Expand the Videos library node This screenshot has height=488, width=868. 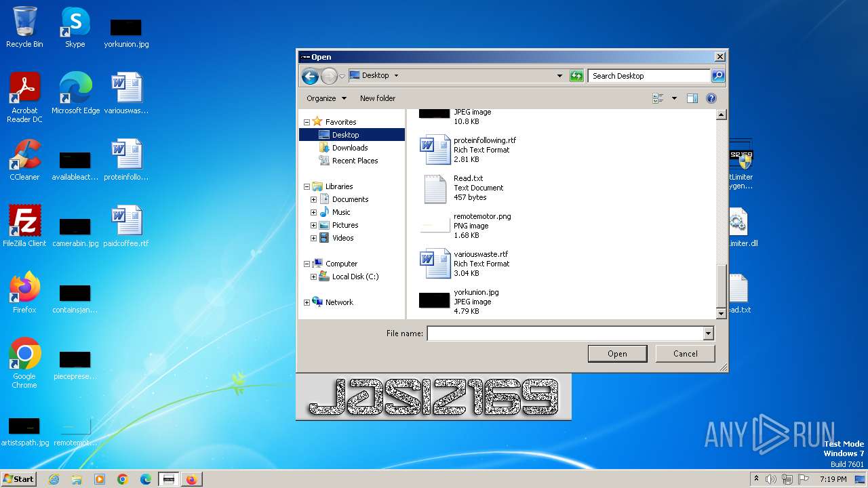point(313,239)
